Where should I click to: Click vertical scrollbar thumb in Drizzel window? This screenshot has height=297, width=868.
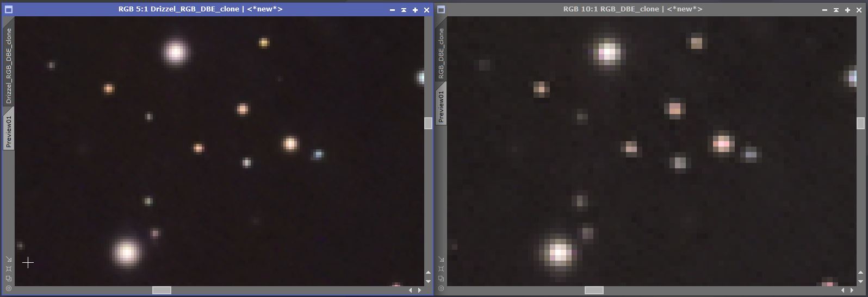(428, 123)
